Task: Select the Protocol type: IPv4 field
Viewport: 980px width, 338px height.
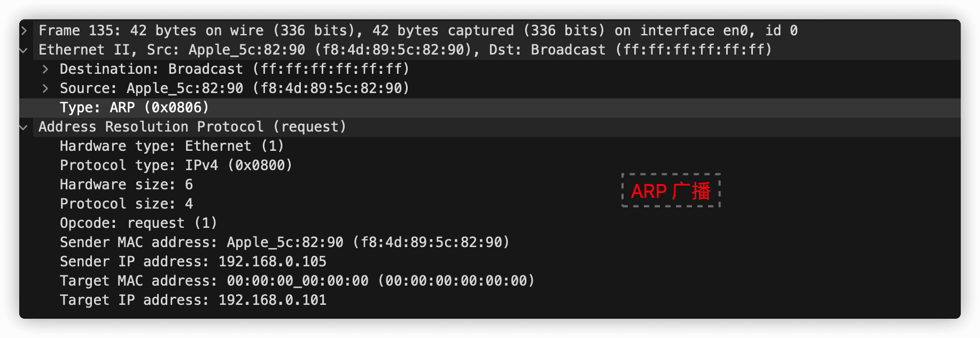Action: [x=176, y=166]
